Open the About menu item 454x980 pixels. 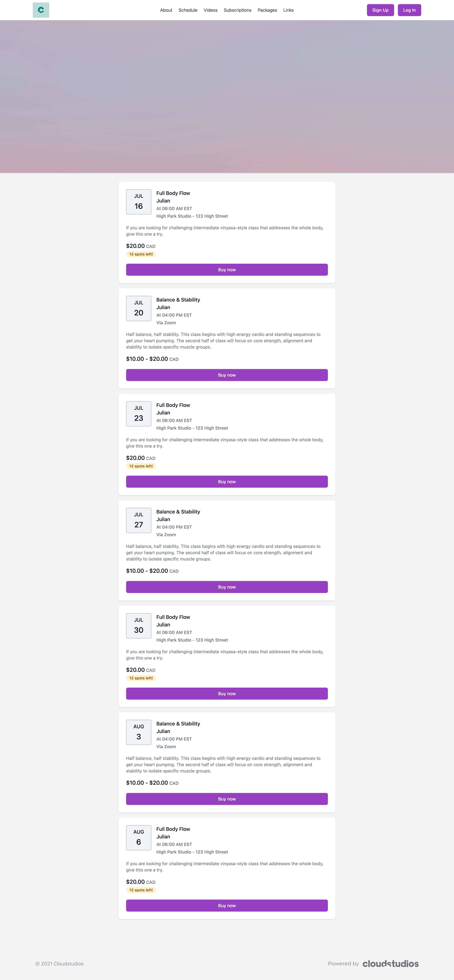click(166, 10)
